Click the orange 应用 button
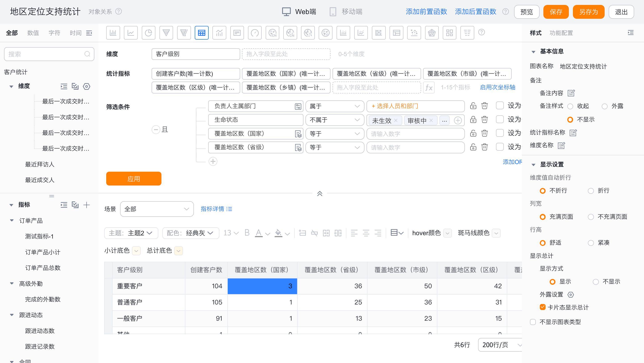This screenshot has width=644, height=363. (134, 179)
